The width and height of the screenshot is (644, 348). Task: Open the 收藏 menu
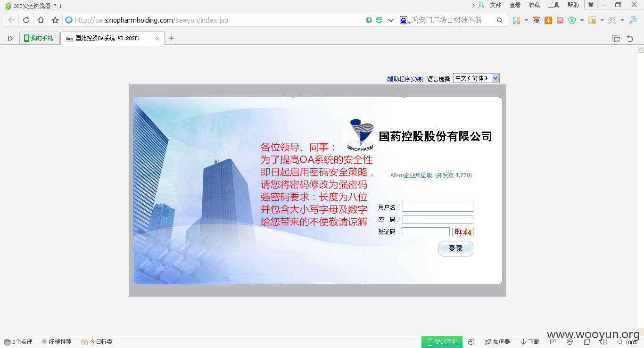click(534, 5)
